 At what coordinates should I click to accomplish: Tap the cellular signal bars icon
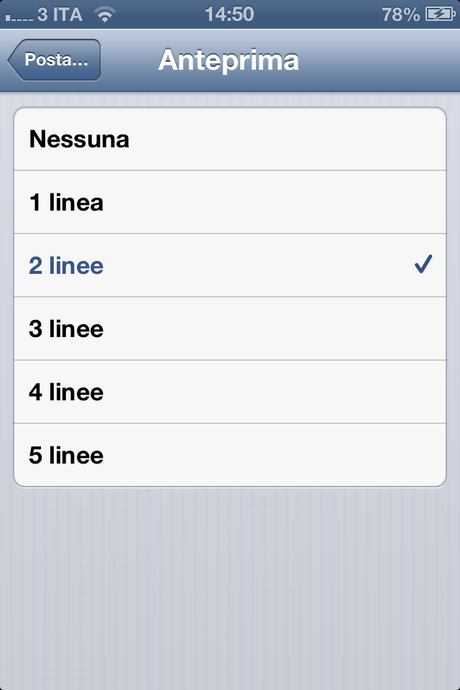19,18
